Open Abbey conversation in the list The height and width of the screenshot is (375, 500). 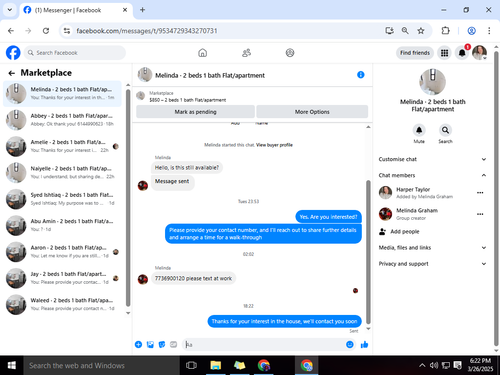[62, 120]
